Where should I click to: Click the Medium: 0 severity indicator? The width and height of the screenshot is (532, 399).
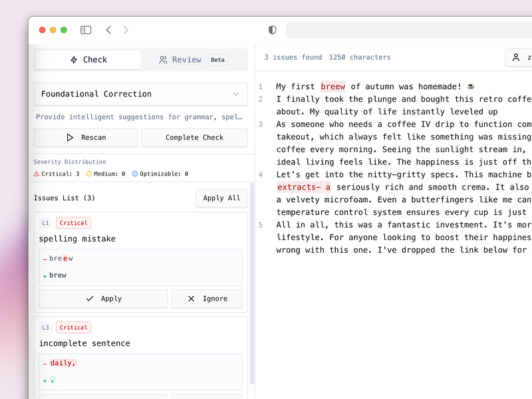(x=106, y=174)
